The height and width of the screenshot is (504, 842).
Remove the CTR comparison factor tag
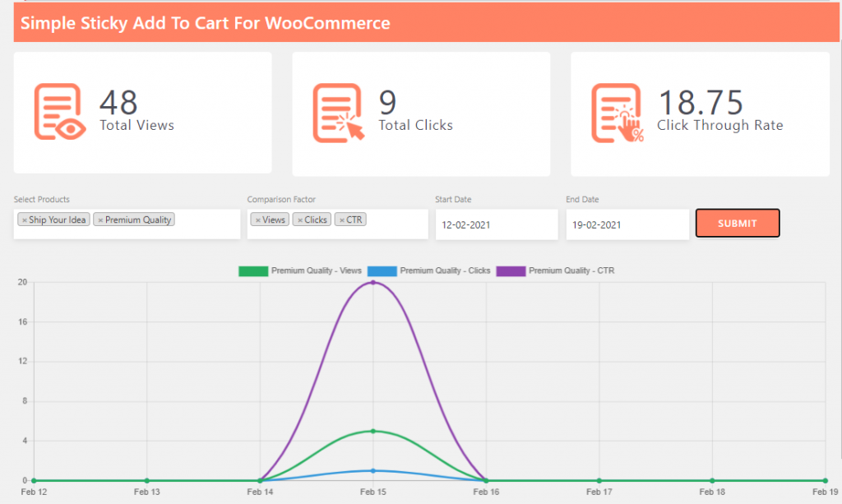(x=340, y=219)
